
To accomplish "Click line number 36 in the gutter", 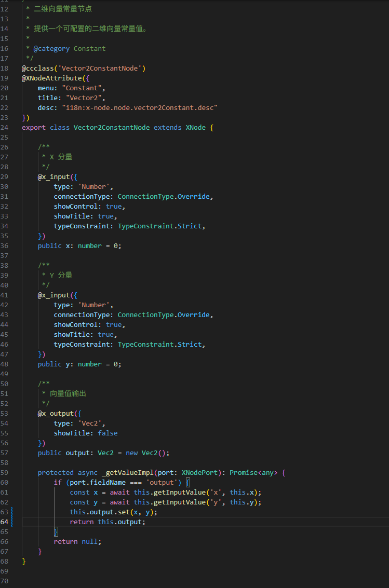I will 4,245.
